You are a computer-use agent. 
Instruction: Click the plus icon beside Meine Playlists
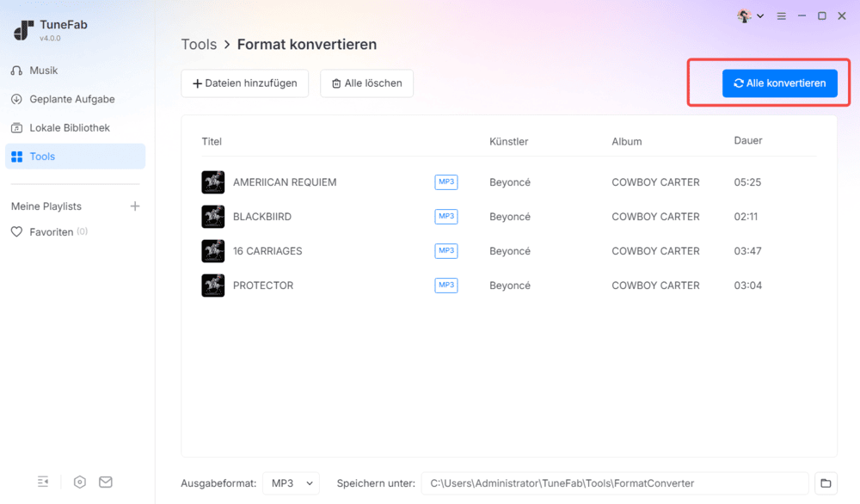click(134, 206)
